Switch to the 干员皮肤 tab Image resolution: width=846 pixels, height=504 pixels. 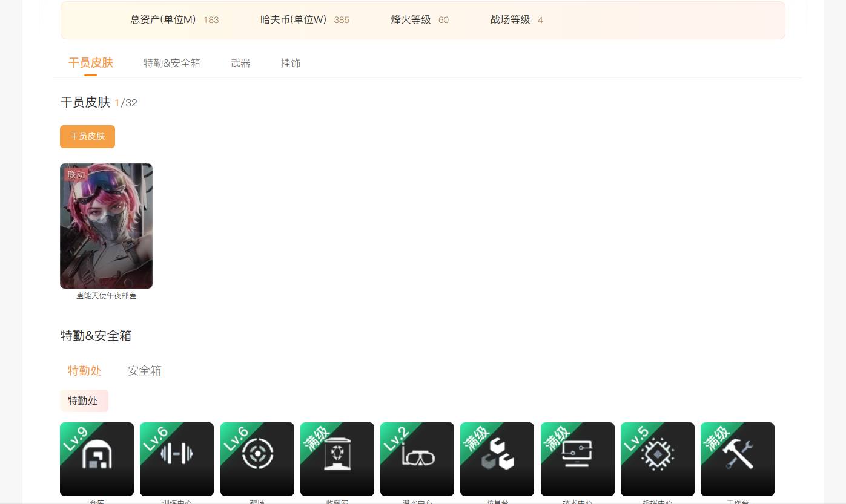(91, 63)
